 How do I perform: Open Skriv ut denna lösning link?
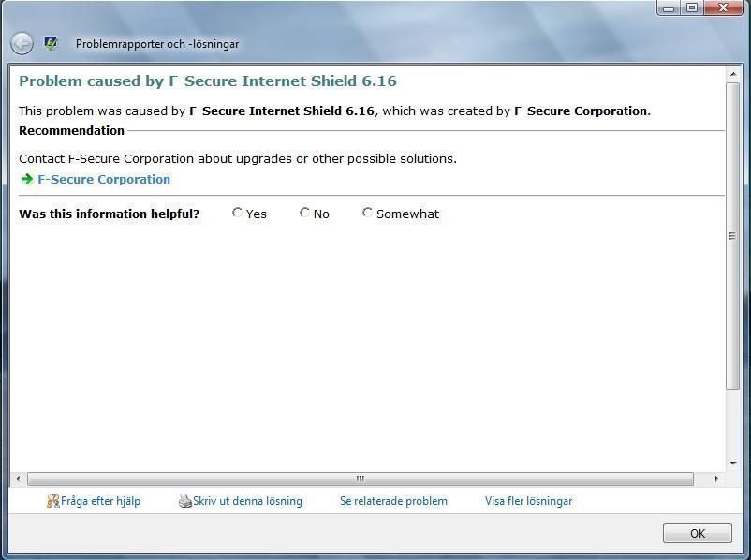click(x=247, y=501)
